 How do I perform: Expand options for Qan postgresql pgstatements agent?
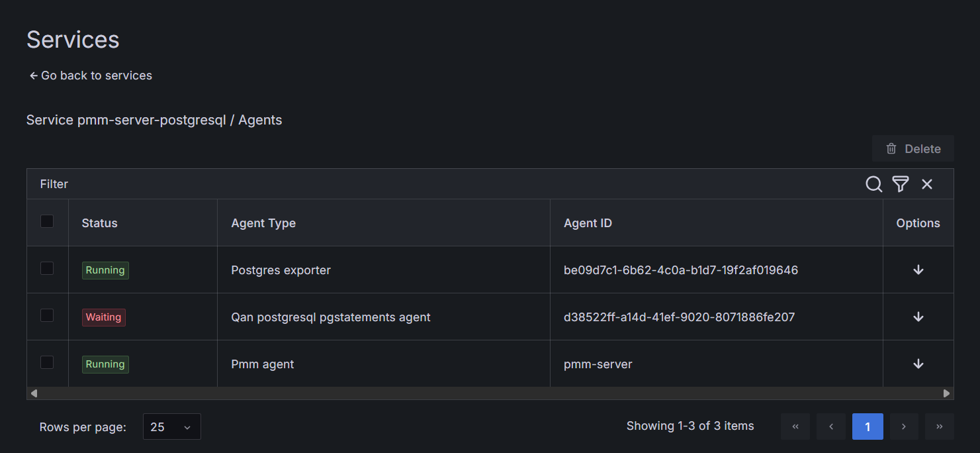[x=918, y=317]
